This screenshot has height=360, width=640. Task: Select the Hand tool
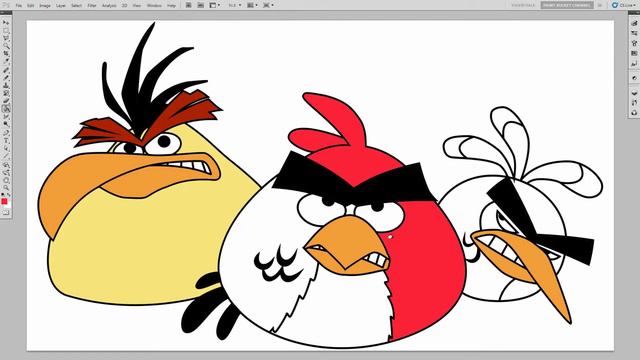pyautogui.click(x=6, y=181)
